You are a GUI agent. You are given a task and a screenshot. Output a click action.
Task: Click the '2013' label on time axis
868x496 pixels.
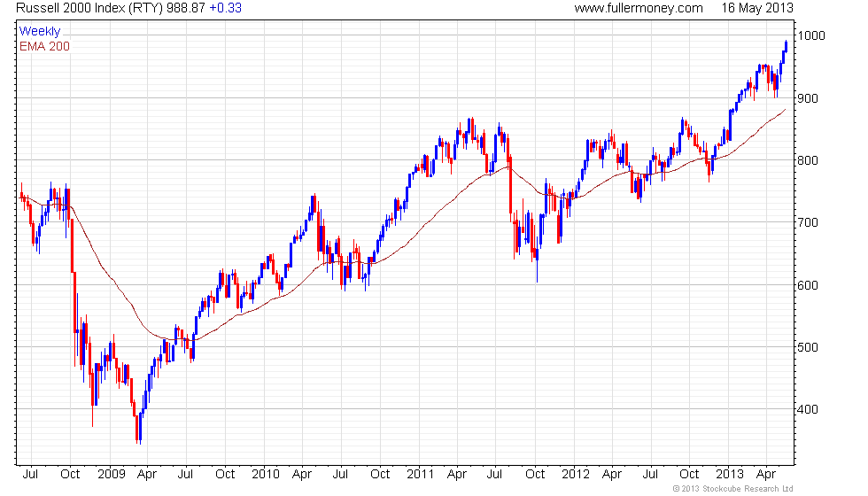[x=730, y=475]
